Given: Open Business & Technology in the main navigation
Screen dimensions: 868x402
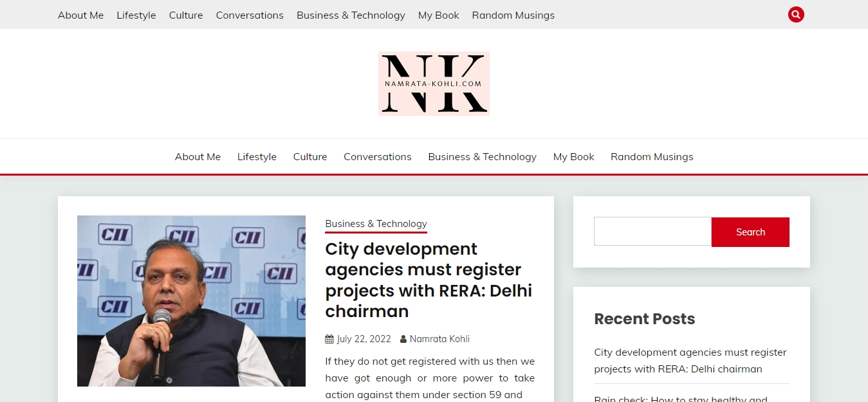Looking at the screenshot, I should click(483, 156).
